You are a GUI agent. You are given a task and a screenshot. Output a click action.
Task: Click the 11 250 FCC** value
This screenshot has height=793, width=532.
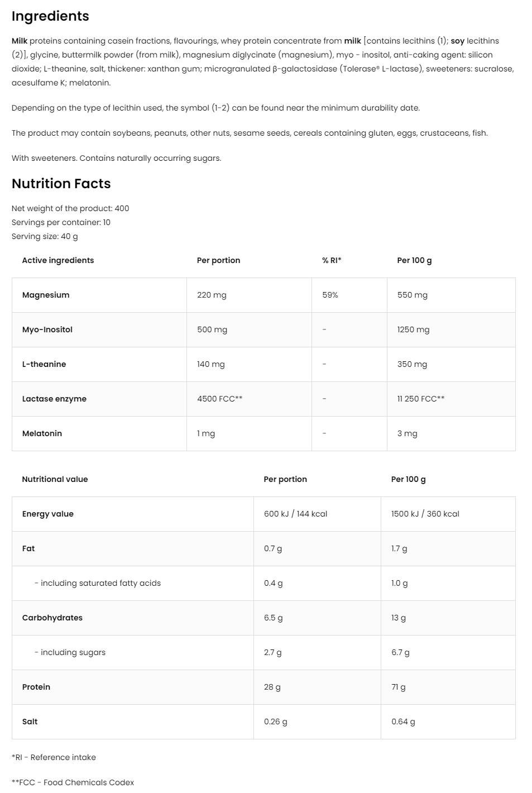(x=421, y=399)
